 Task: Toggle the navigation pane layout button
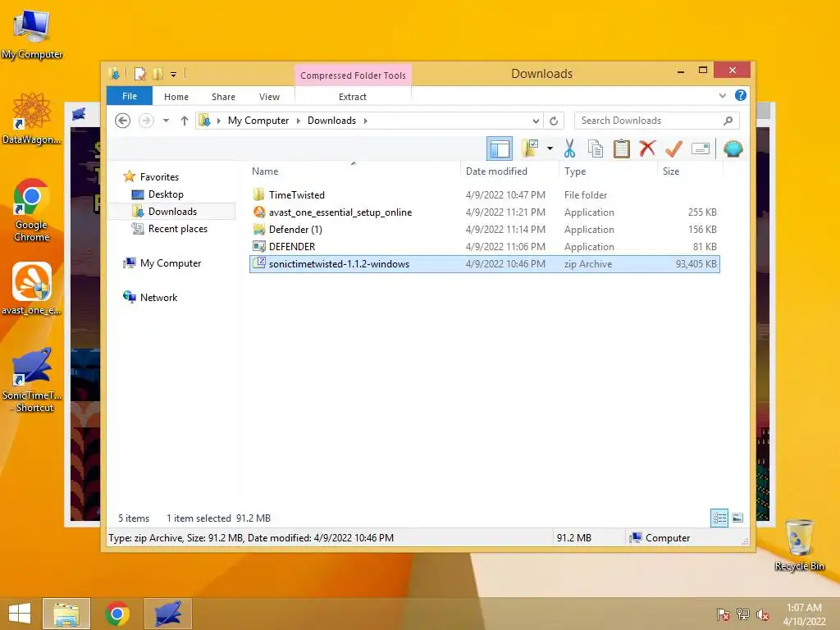coord(500,148)
